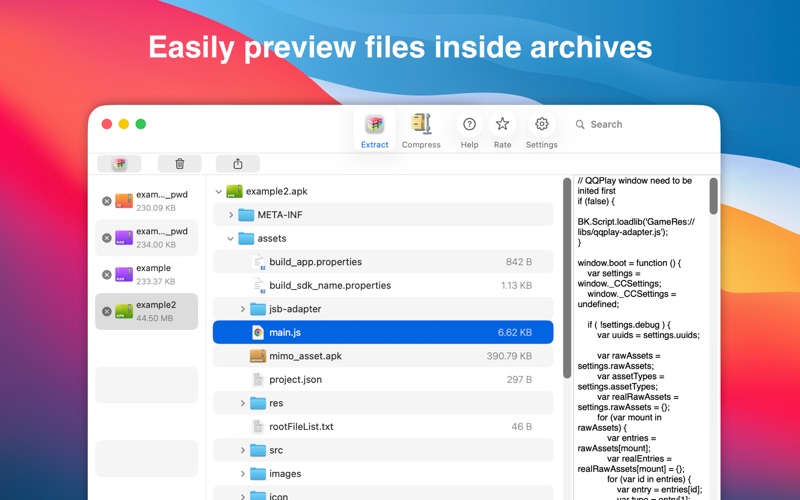Click the META-INF folder icon
Image resolution: width=800 pixels, height=500 pixels.
(x=246, y=215)
